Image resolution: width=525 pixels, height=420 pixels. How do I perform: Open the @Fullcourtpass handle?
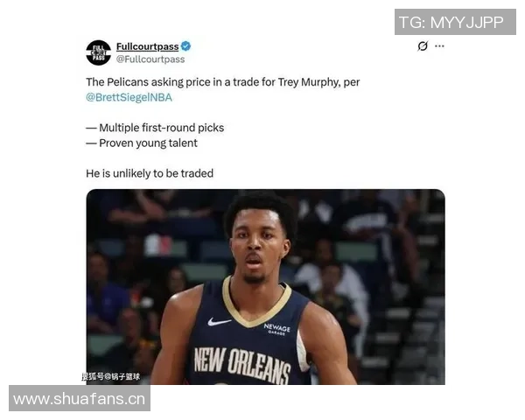click(x=150, y=59)
